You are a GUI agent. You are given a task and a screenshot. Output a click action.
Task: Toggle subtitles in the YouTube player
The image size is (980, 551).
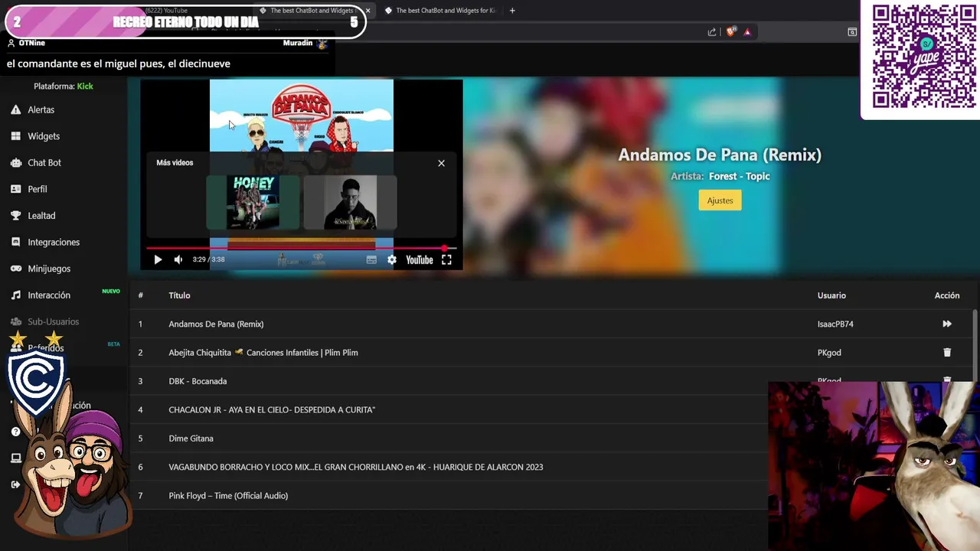point(371,259)
